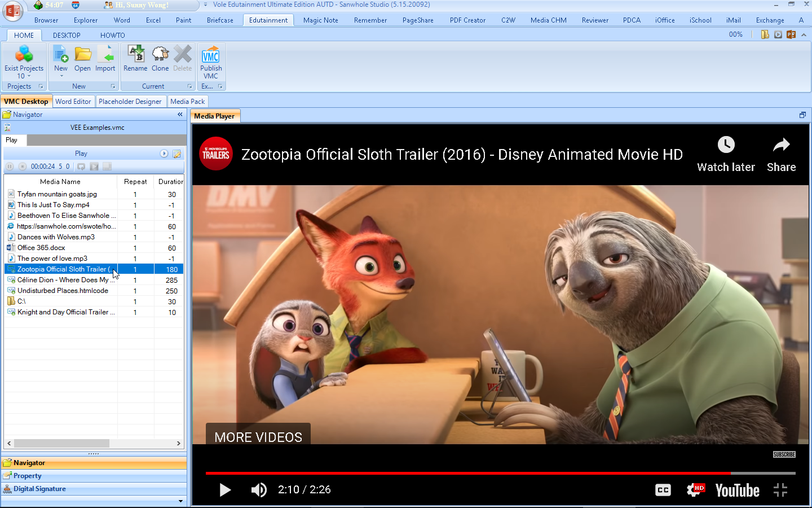Exit fullscreen on the YouTube player
This screenshot has height=508, width=812.
coord(780,490)
